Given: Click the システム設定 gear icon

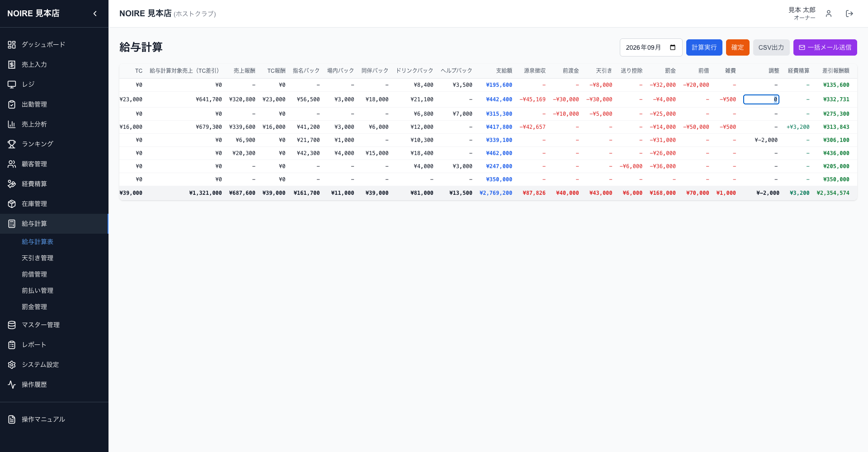Looking at the screenshot, I should [x=12, y=365].
